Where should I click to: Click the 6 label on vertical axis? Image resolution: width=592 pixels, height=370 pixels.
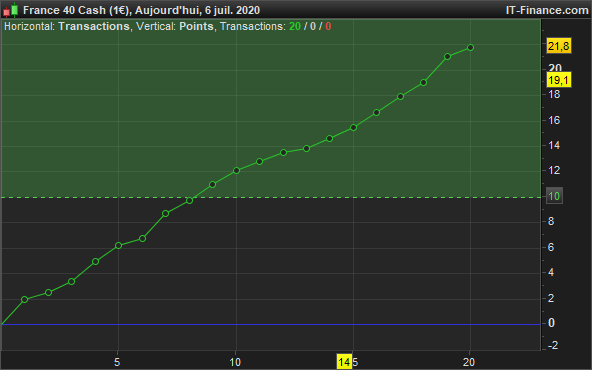tap(551, 247)
